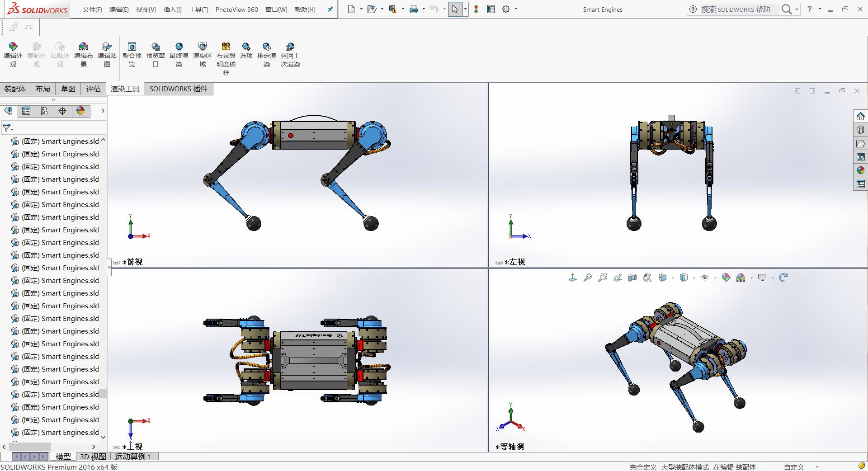This screenshot has height=471, width=868.
Task: Open the filter funnel dropdown in feature tree
Action: pyautogui.click(x=8, y=128)
